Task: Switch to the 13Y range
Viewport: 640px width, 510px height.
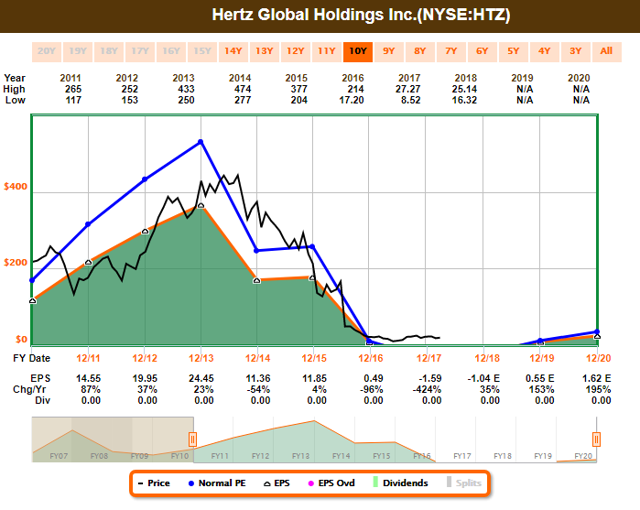Action: click(x=264, y=51)
